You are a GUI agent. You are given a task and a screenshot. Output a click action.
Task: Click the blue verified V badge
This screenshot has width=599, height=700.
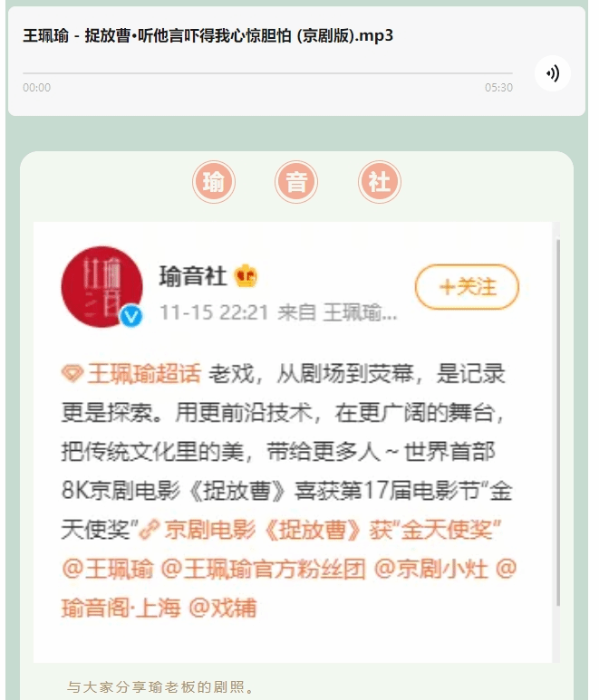[130, 317]
